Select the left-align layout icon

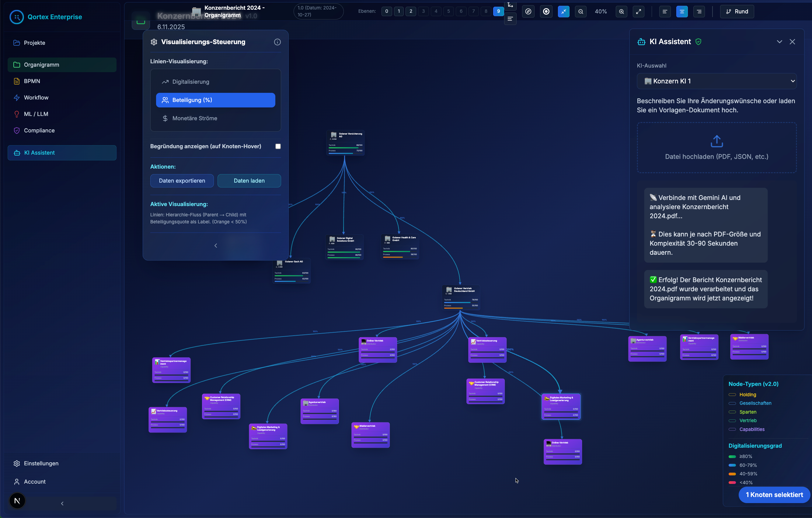(665, 12)
